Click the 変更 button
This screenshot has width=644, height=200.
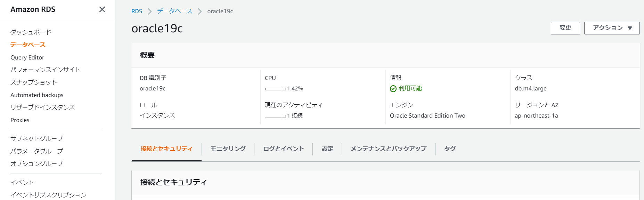(565, 28)
